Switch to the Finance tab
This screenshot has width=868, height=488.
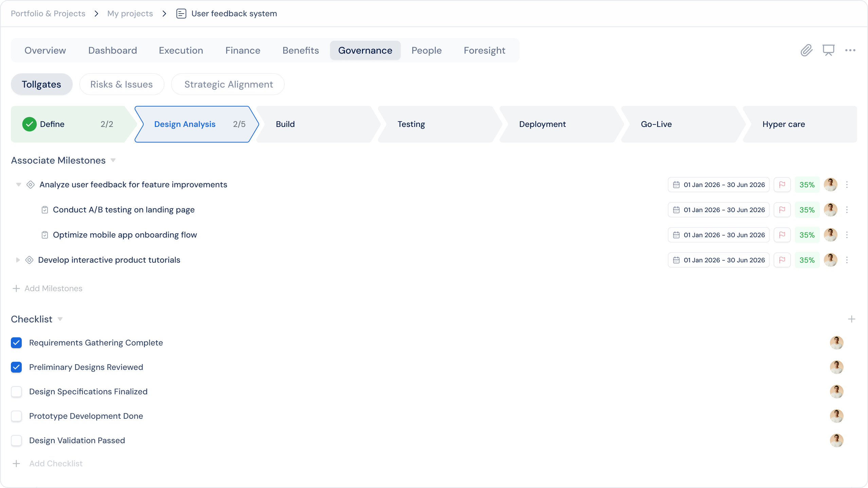tap(243, 50)
